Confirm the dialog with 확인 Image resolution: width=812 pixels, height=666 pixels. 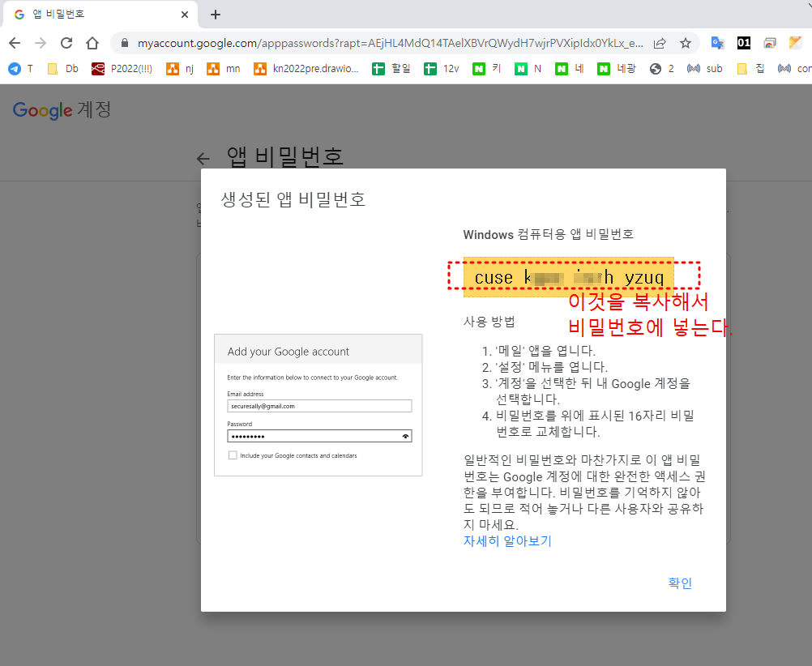pos(680,583)
